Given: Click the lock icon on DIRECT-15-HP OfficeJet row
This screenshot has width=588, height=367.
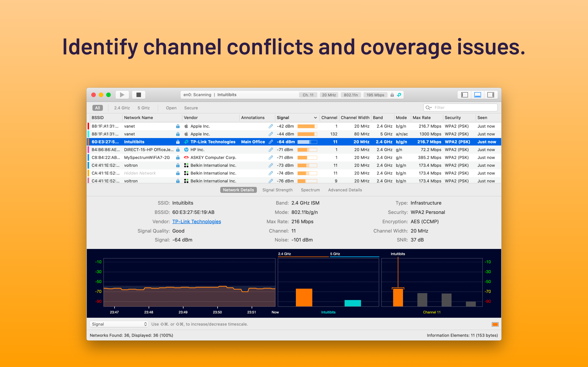Looking at the screenshot, I should click(178, 150).
